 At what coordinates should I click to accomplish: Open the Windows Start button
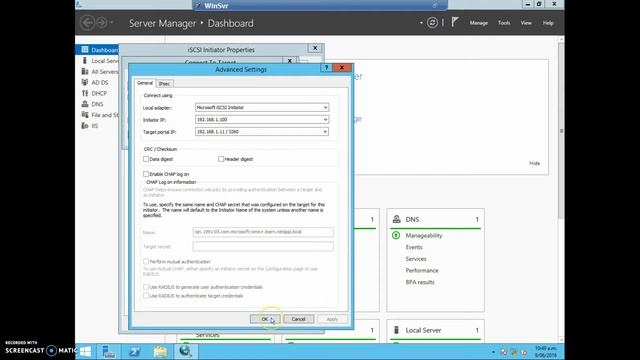[85, 351]
